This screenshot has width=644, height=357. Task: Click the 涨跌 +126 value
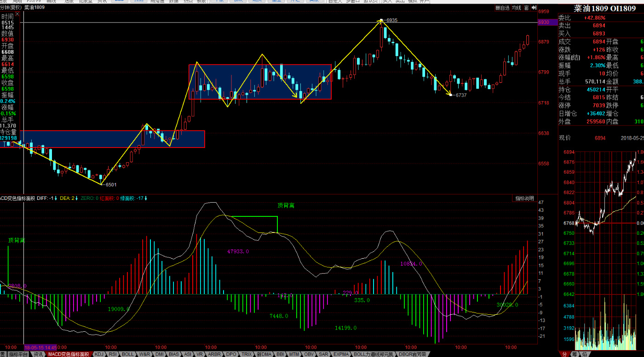coord(598,50)
